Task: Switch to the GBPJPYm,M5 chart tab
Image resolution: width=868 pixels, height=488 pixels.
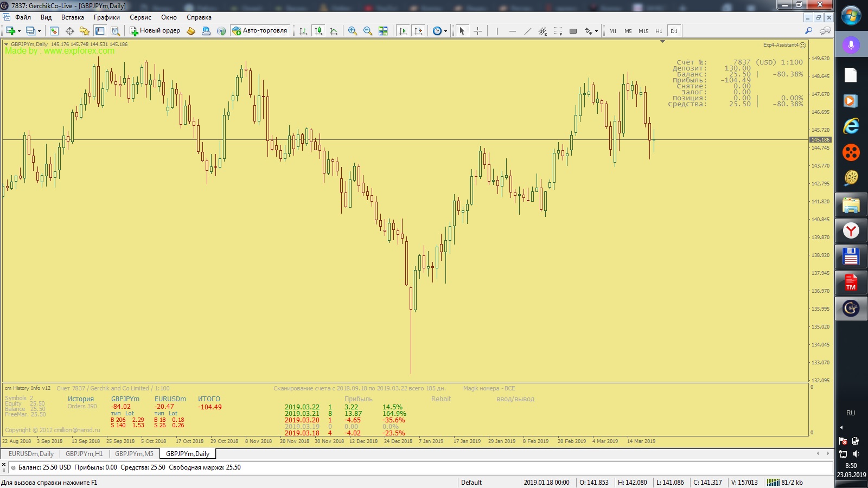Action: [134, 454]
